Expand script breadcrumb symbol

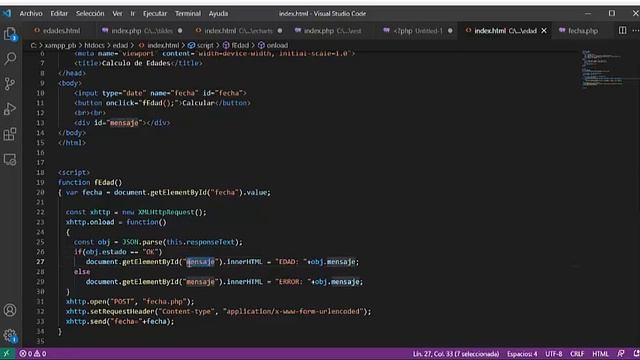pos(201,45)
